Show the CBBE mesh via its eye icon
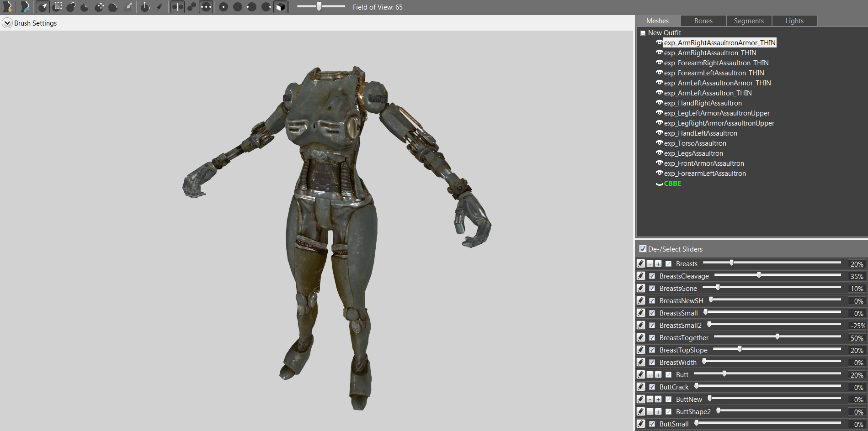The height and width of the screenshot is (431, 868). (x=659, y=184)
